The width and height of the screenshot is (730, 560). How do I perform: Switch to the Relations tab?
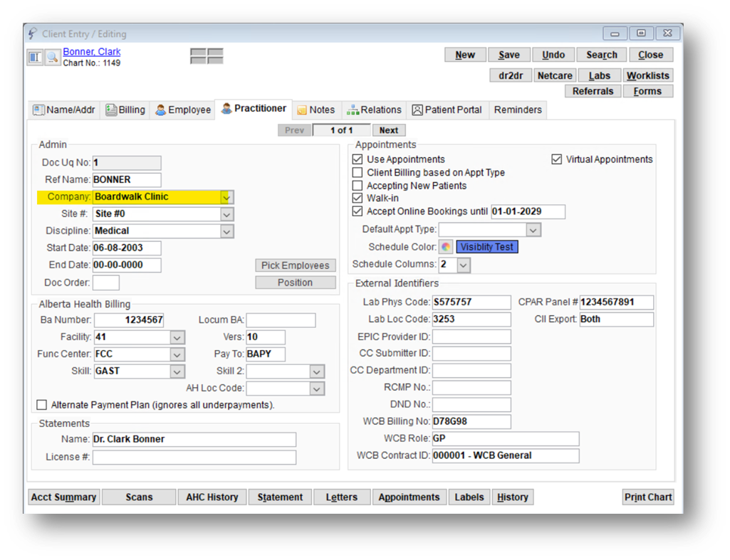coord(375,110)
